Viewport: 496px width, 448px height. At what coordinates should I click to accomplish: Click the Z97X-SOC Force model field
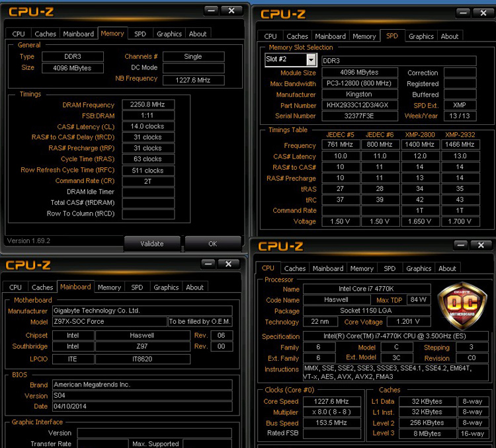point(110,322)
